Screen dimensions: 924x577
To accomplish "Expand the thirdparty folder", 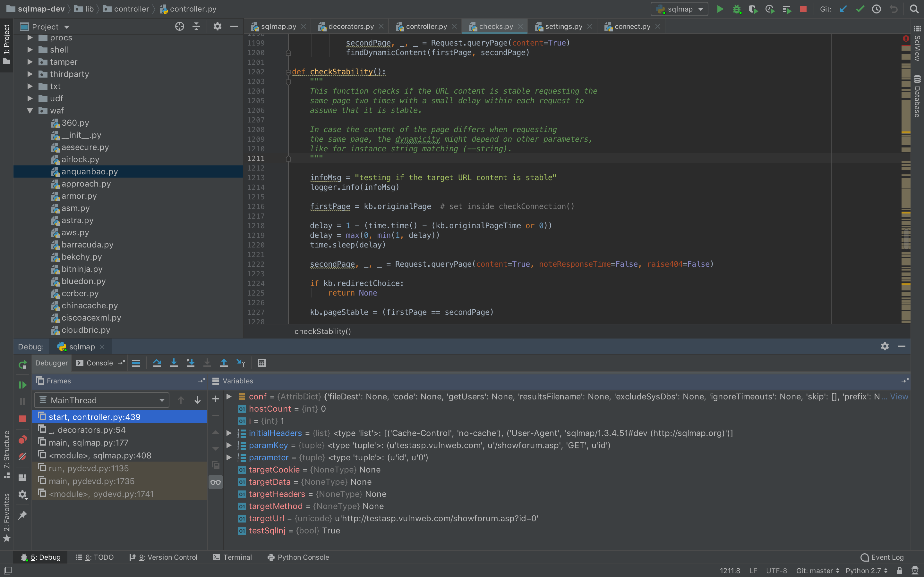I will coord(30,74).
